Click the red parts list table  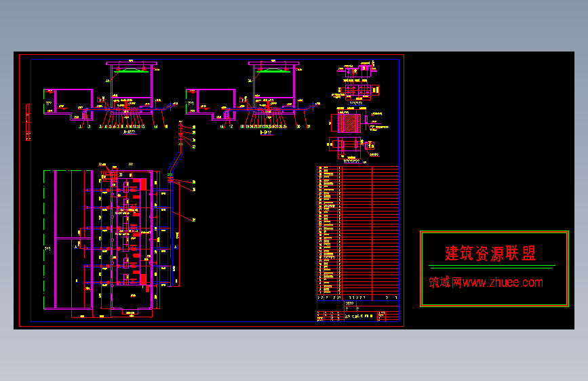[357, 233]
